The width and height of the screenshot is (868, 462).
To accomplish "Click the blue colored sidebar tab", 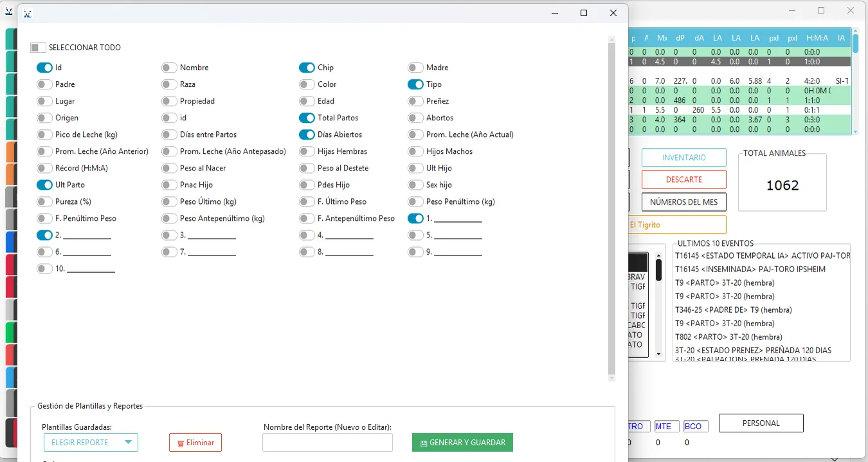I will pos(11,242).
